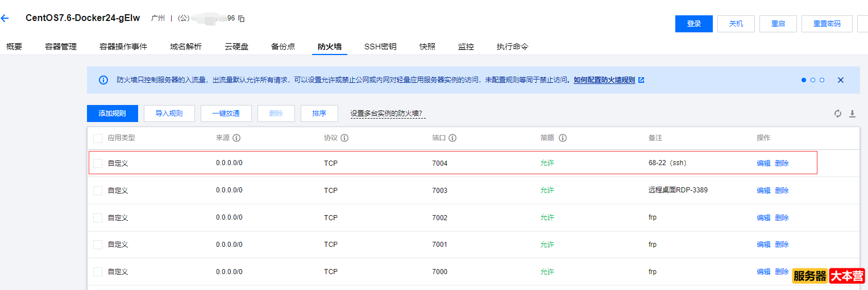Delete the port 7004 rule
Image resolution: width=868 pixels, height=290 pixels.
tap(782, 163)
